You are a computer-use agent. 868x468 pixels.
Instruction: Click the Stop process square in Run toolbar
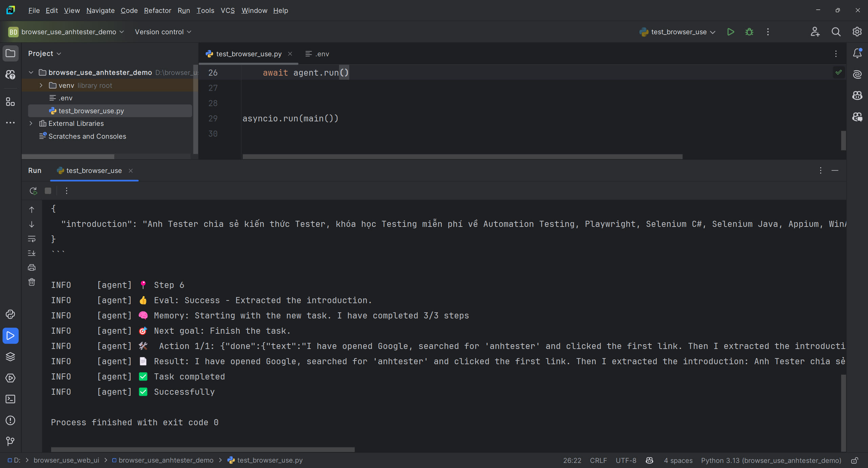[48, 191]
